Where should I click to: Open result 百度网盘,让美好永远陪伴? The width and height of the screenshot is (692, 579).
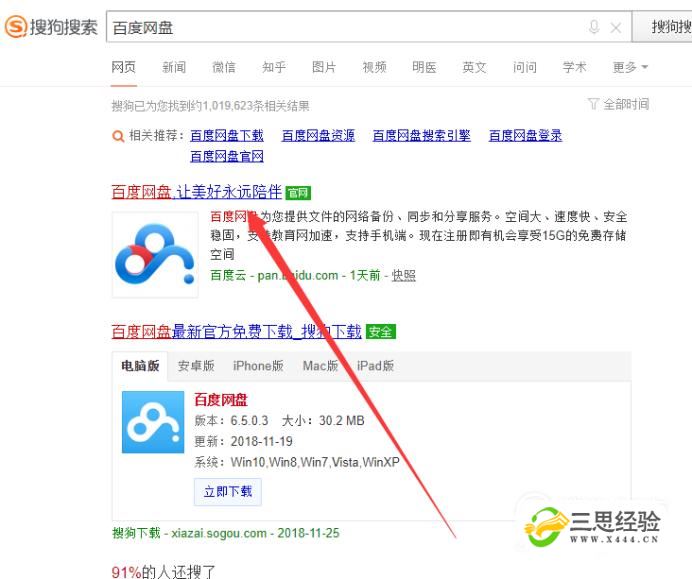click(x=196, y=192)
